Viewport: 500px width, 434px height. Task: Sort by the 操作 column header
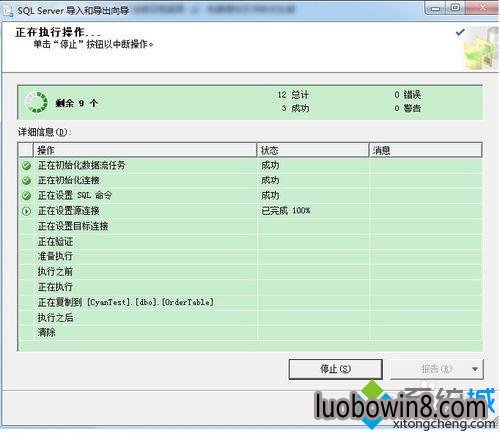(x=145, y=150)
